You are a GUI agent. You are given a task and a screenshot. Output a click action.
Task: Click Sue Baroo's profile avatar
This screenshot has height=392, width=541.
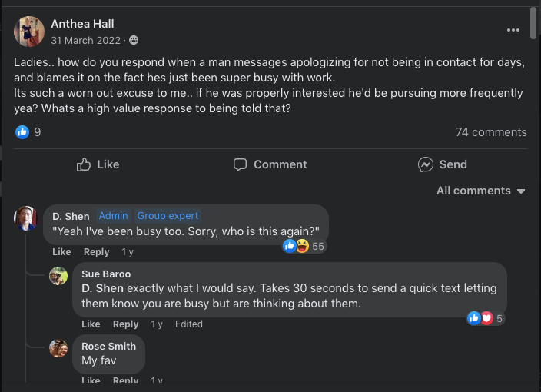[x=58, y=276]
